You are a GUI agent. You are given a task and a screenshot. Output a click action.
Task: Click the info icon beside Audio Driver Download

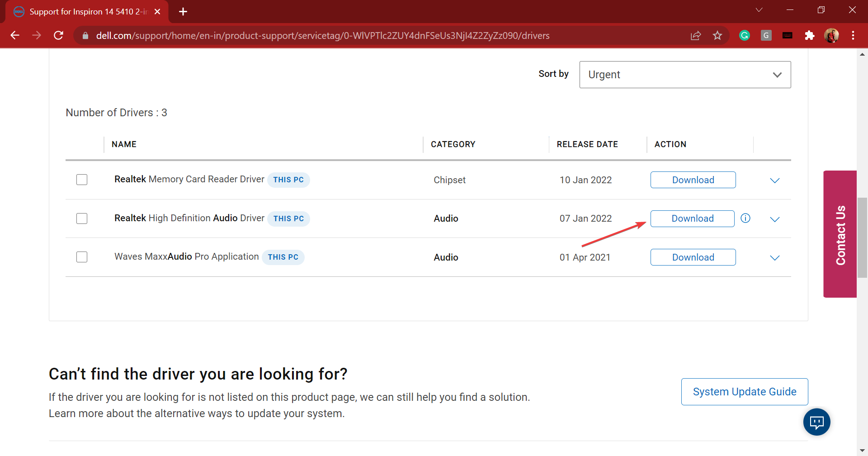coord(745,218)
